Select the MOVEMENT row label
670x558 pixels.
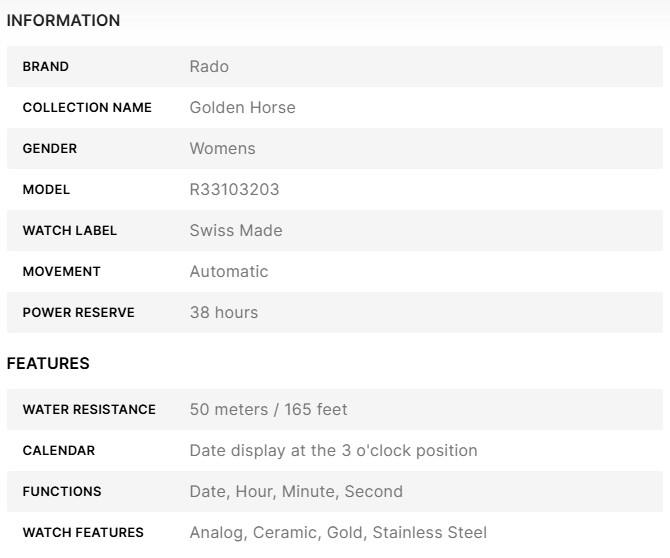pos(61,272)
